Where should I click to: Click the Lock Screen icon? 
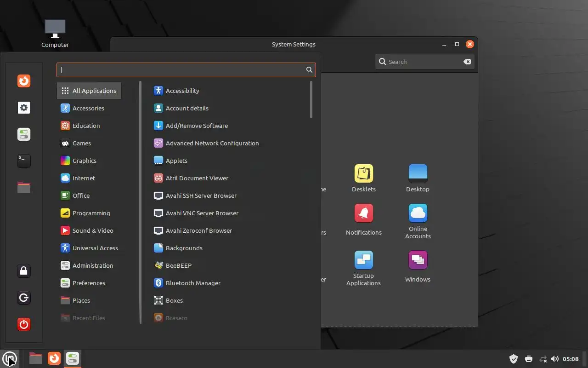[24, 271]
